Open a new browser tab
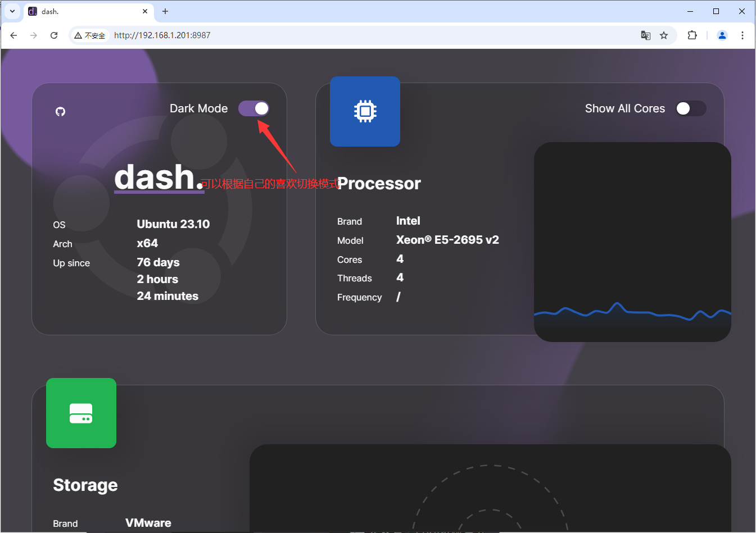This screenshot has width=756, height=533. coord(165,11)
